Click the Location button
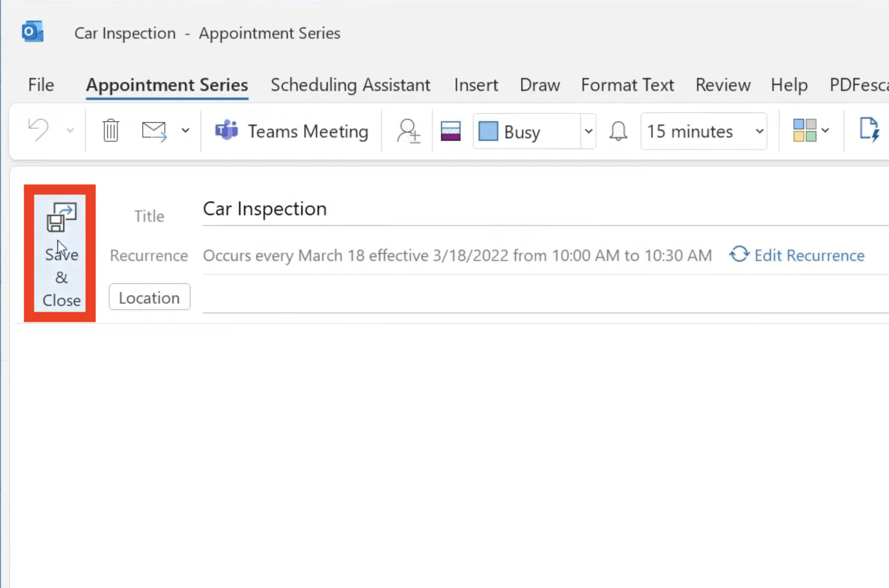This screenshot has height=588, width=889. coord(149,297)
